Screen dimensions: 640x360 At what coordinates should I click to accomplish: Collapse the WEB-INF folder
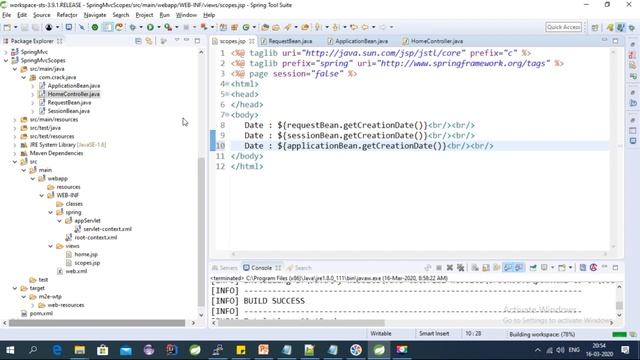tap(42, 196)
